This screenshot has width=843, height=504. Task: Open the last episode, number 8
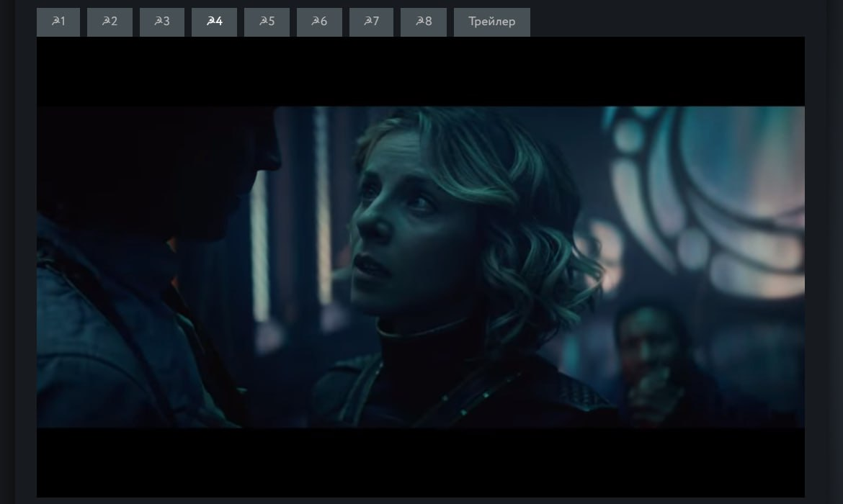(424, 22)
